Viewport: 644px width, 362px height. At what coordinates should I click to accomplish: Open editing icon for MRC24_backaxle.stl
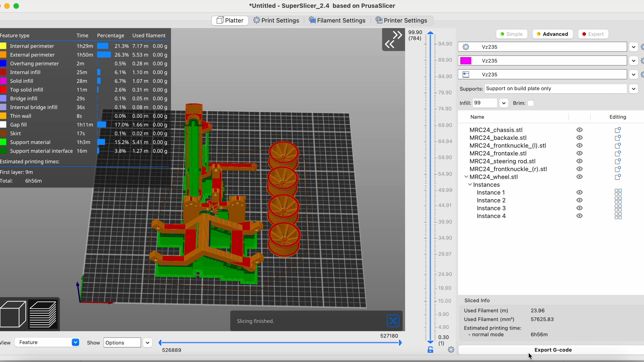[618, 138]
